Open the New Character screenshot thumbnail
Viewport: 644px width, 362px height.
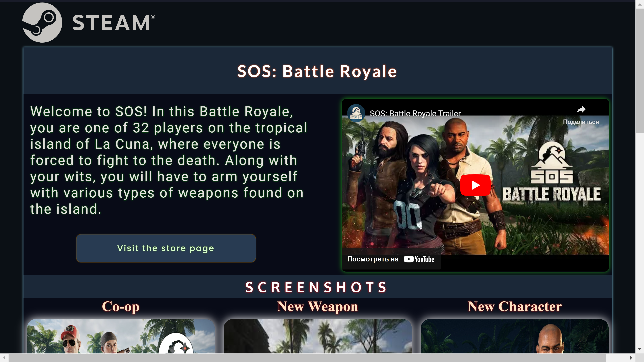pyautogui.click(x=515, y=336)
